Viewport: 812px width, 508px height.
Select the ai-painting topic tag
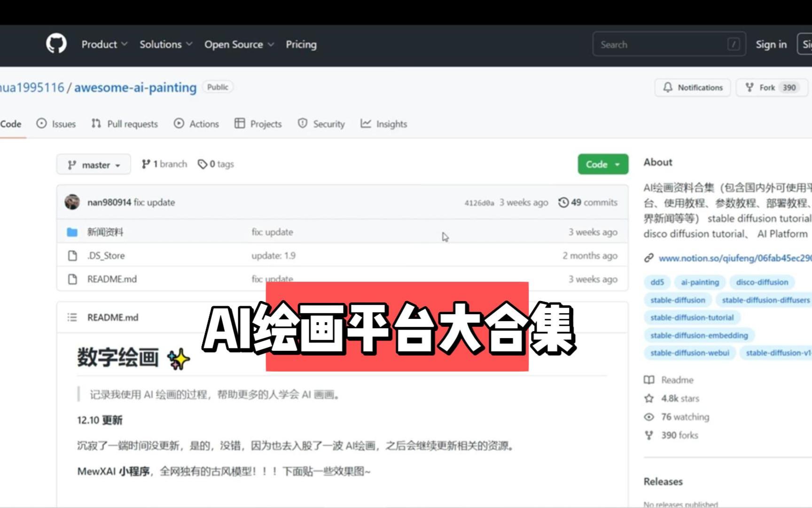[700, 282]
